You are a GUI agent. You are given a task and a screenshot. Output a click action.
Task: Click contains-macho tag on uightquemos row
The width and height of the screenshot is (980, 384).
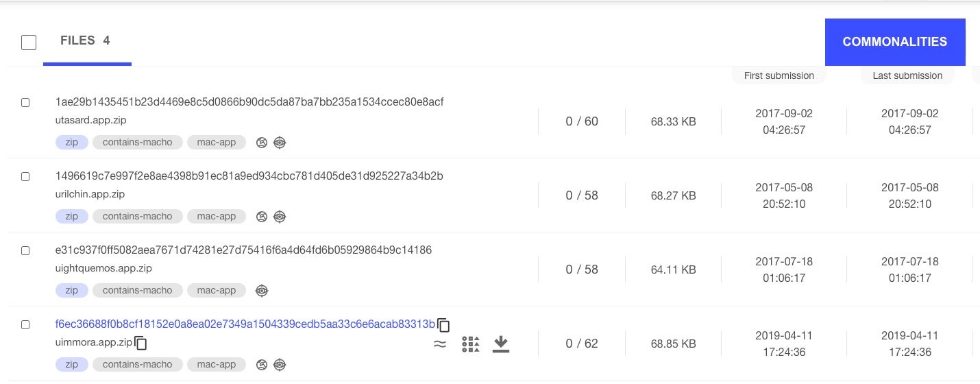[137, 291]
